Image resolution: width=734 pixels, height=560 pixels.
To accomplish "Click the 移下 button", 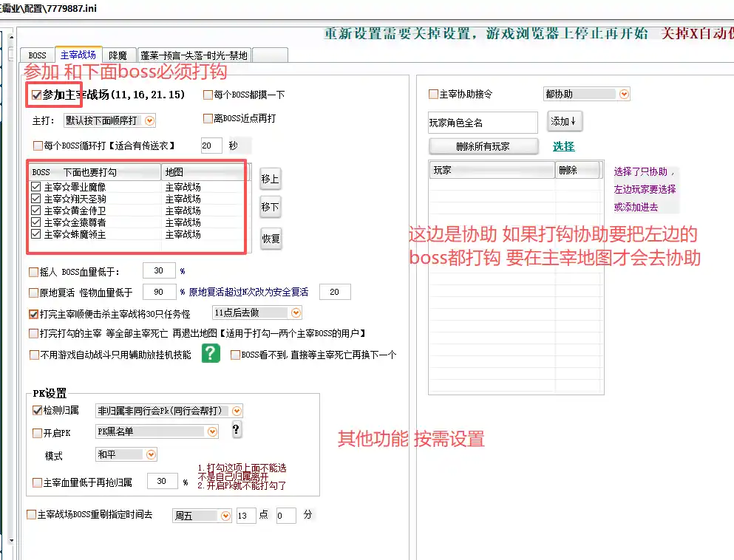I will [271, 207].
